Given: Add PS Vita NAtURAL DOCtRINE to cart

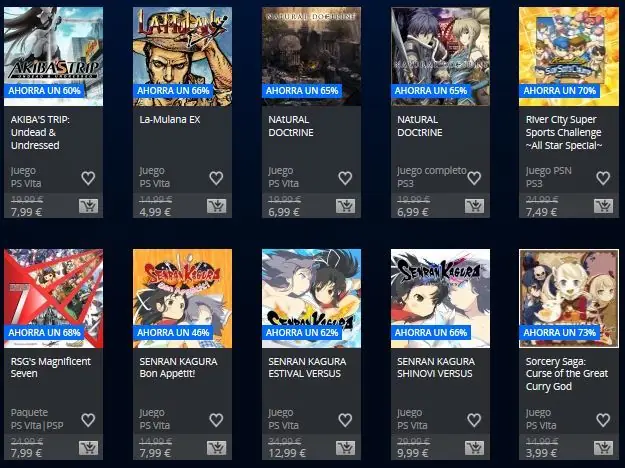Looking at the screenshot, I should point(345,206).
